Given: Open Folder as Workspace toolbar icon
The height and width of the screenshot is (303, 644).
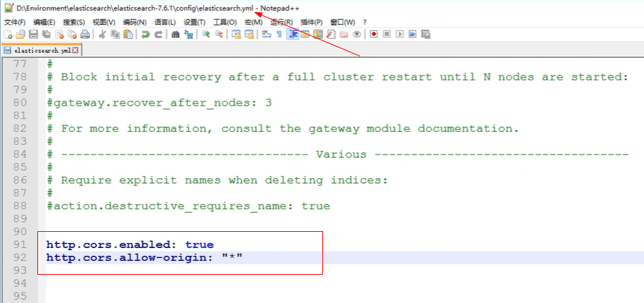Looking at the screenshot, I should click(x=343, y=35).
